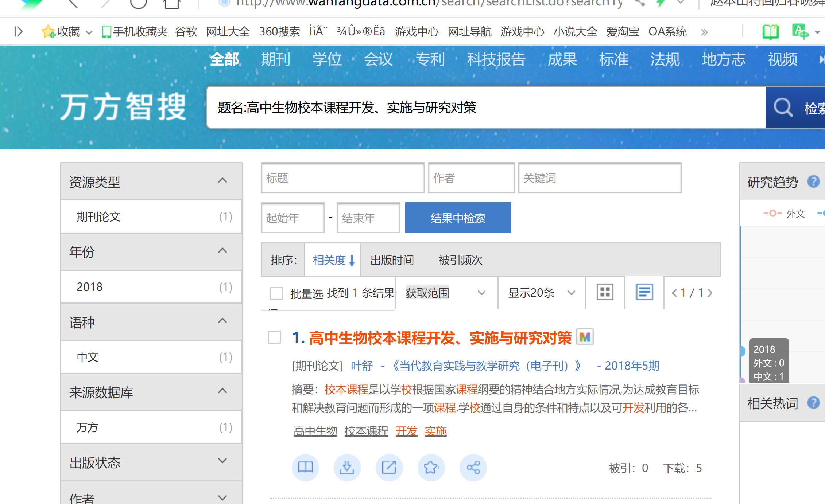Collapse the 语种 filter section
The width and height of the screenshot is (825, 504).
click(x=222, y=321)
